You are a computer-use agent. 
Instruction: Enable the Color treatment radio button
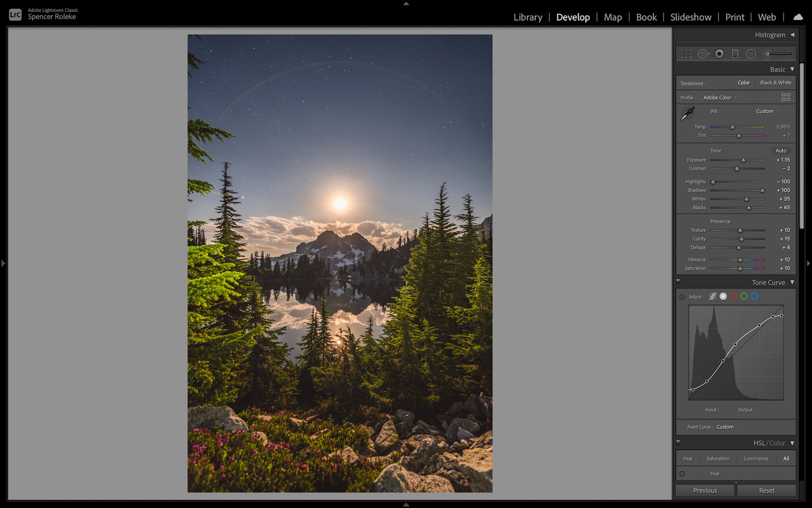[743, 82]
